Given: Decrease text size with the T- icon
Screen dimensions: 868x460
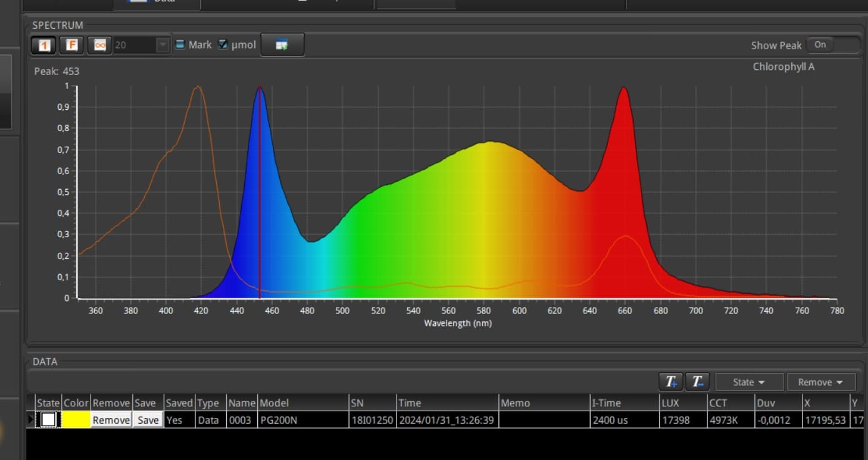Looking at the screenshot, I should [x=698, y=382].
